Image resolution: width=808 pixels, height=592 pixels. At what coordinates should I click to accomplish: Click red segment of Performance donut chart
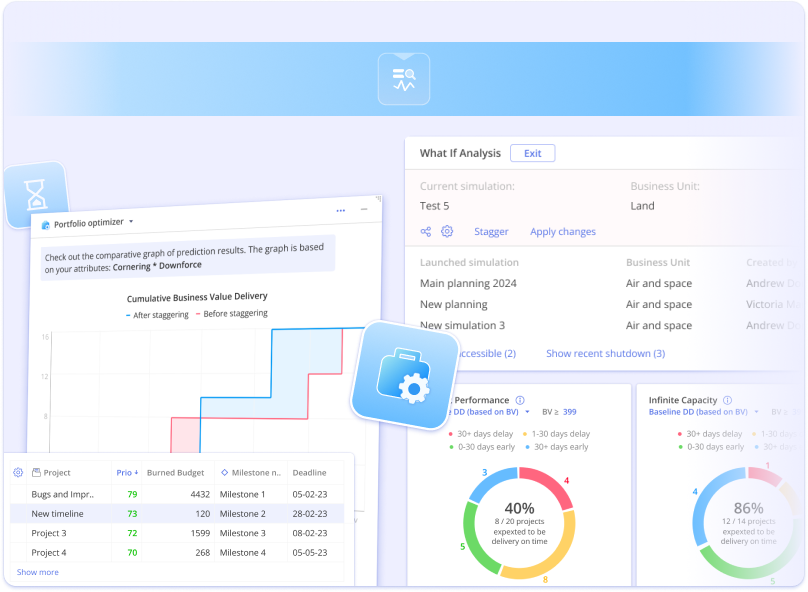pyautogui.click(x=549, y=485)
